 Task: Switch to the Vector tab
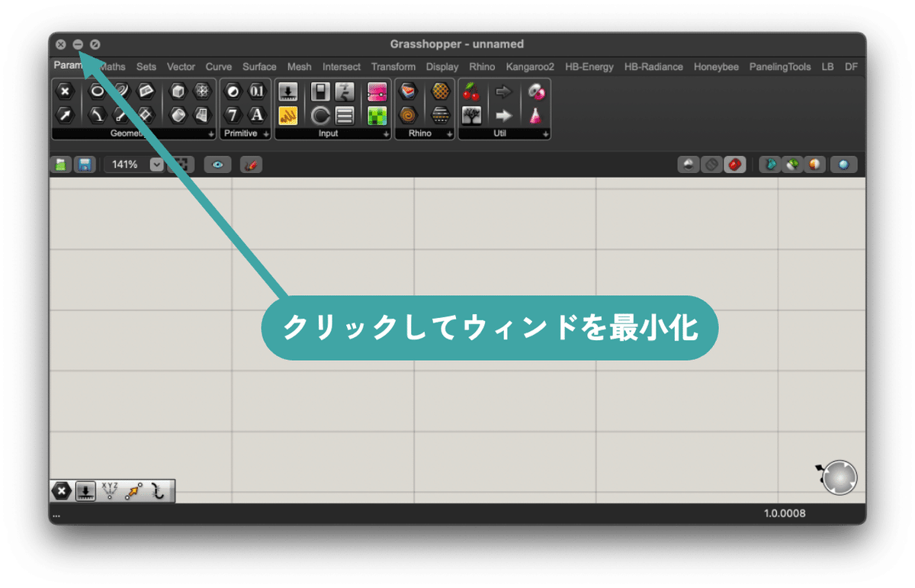(x=181, y=66)
